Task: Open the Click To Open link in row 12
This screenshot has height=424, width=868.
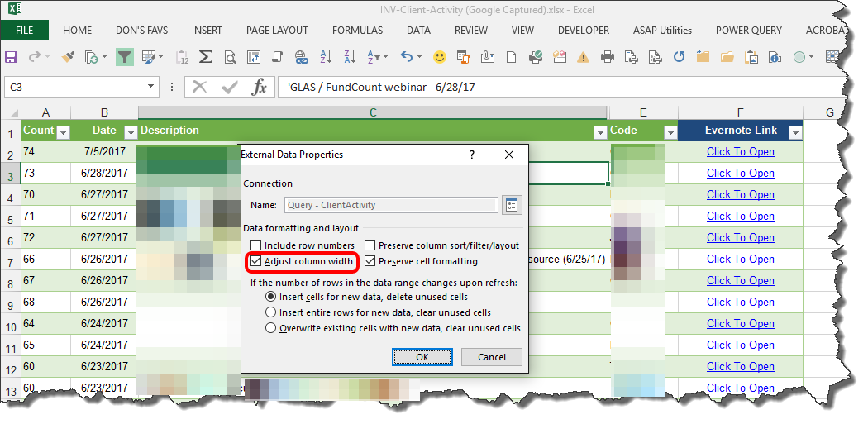Action: tap(740, 366)
